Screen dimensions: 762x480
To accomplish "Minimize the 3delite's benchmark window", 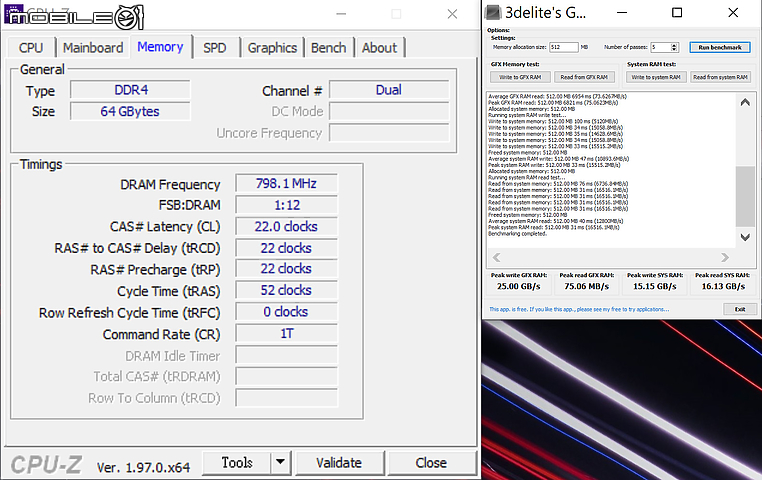I will click(622, 13).
